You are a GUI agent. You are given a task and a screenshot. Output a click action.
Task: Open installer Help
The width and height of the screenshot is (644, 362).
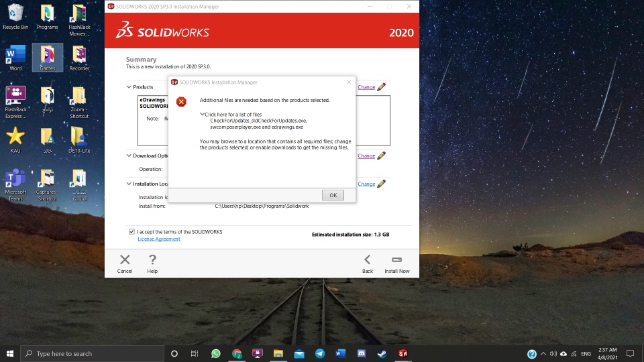point(152,263)
